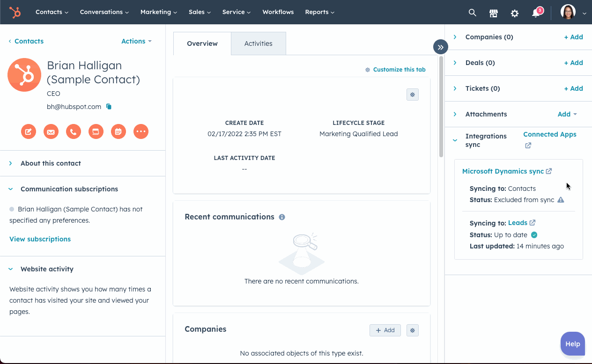Viewport: 592px width, 364px height.
Task: Add a deal via + Add
Action: click(x=573, y=63)
